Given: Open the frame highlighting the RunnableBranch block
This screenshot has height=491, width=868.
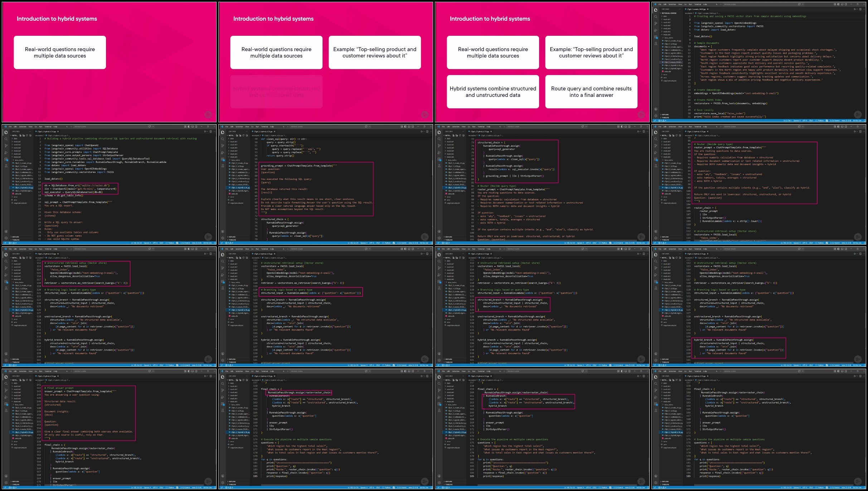Looking at the screenshot, I should (x=542, y=429).
